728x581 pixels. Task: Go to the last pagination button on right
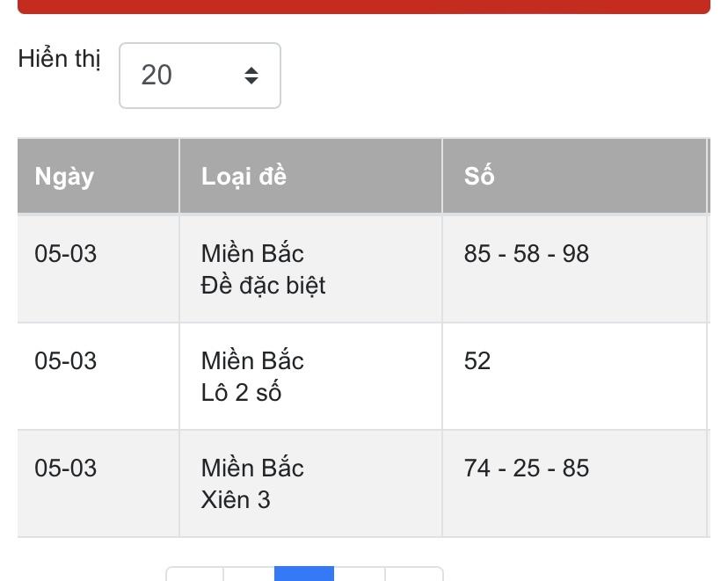coord(414,574)
